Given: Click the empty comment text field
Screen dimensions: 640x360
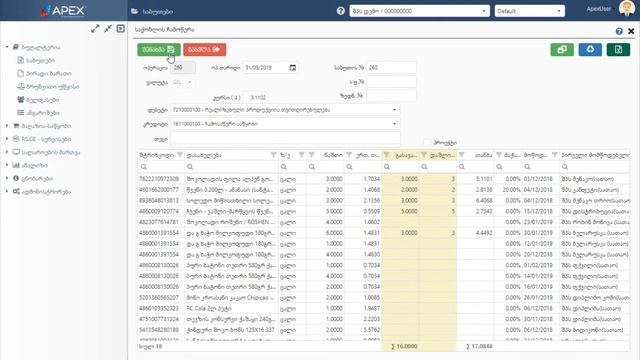Looking at the screenshot, I should pyautogui.click(x=285, y=139).
